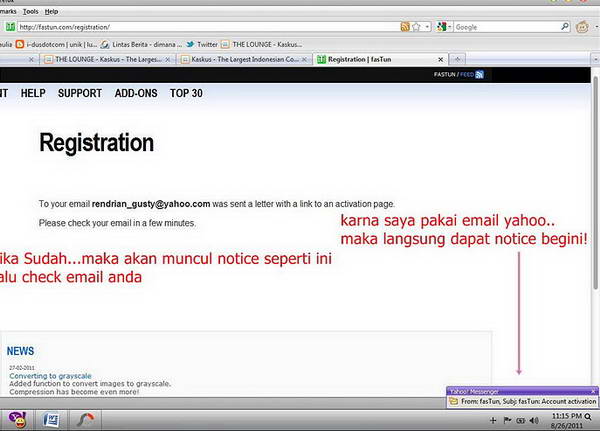Click the 11:15 PM system clock

coord(567,416)
